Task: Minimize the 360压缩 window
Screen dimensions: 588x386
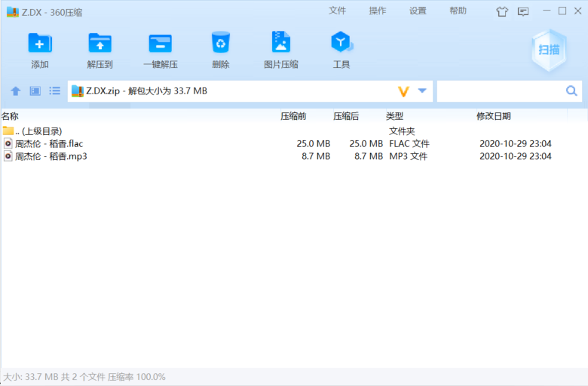Action: pos(547,11)
